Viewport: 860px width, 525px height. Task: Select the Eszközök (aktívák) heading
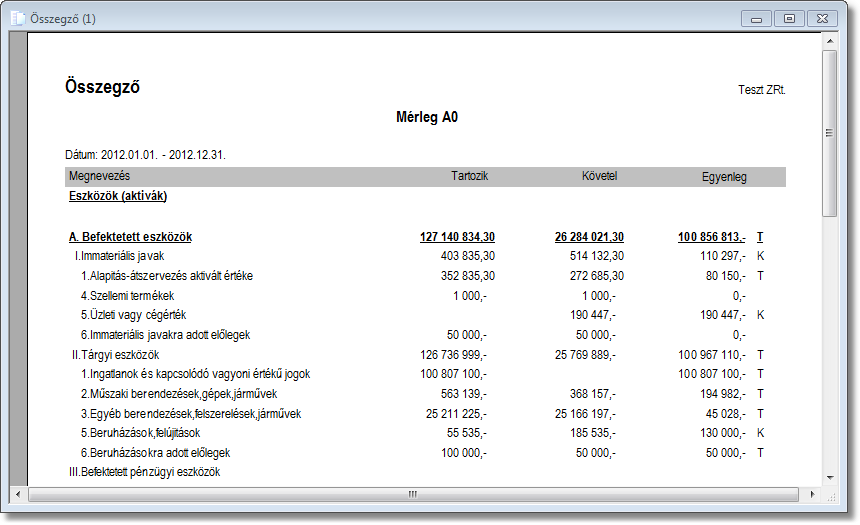(118, 196)
